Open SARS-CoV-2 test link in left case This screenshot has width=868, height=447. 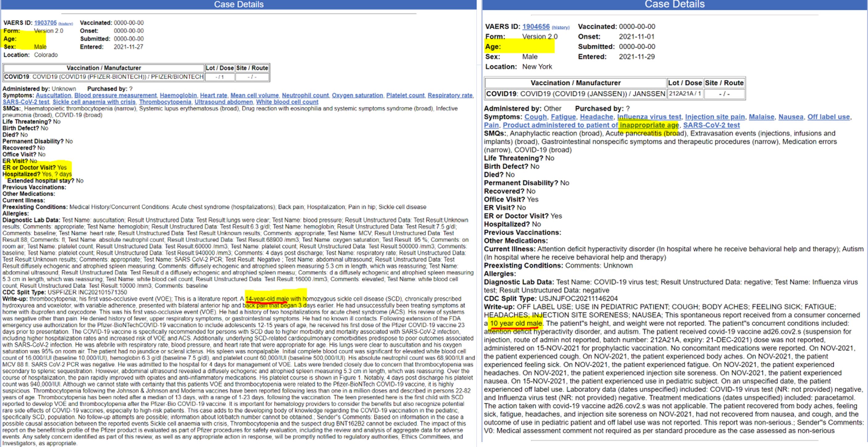click(26, 102)
